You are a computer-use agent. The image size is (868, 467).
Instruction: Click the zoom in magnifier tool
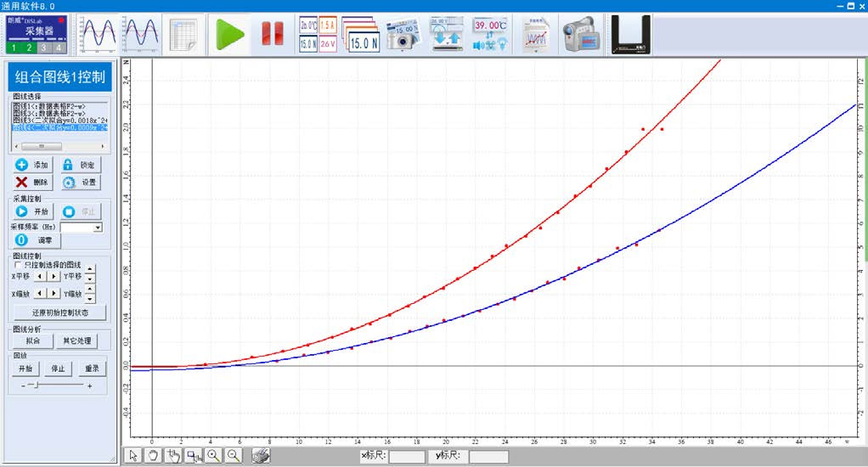pyautogui.click(x=213, y=456)
